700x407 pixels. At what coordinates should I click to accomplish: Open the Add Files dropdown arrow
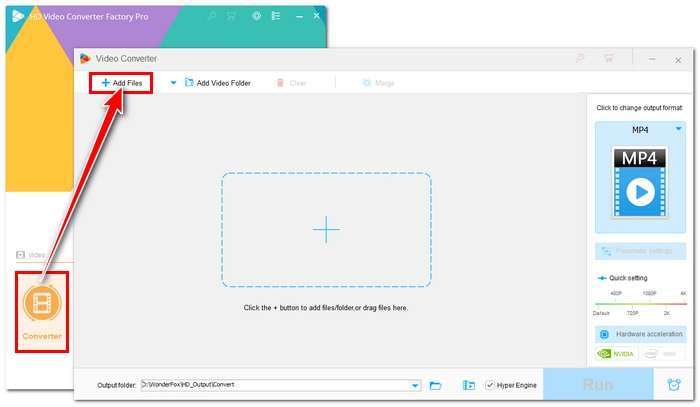(x=173, y=83)
